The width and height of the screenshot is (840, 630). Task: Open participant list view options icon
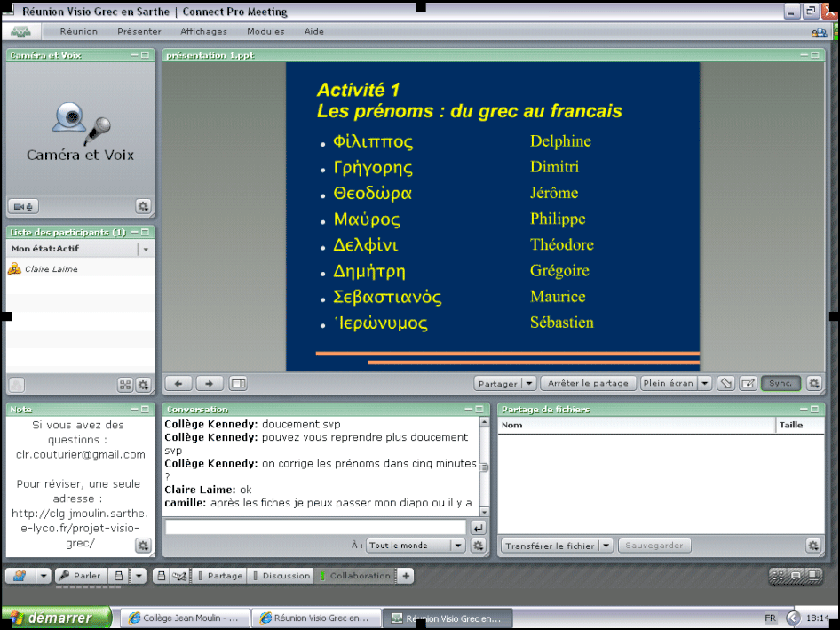tap(125, 385)
